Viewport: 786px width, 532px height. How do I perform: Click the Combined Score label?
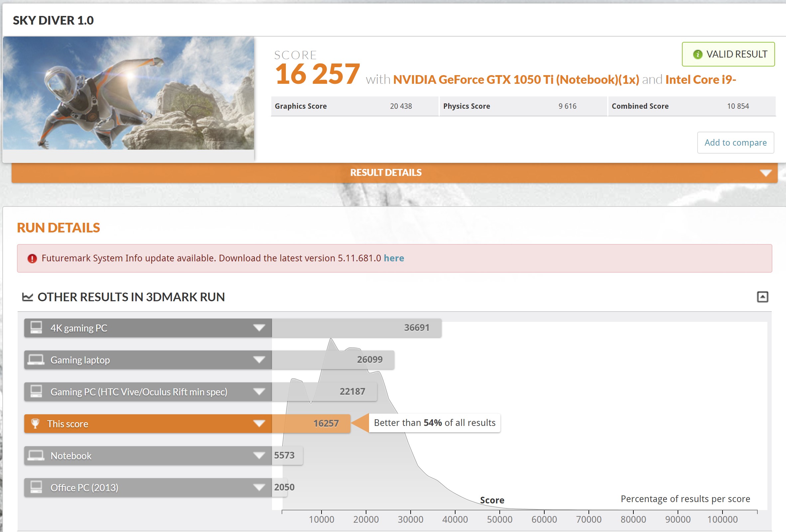(x=640, y=106)
